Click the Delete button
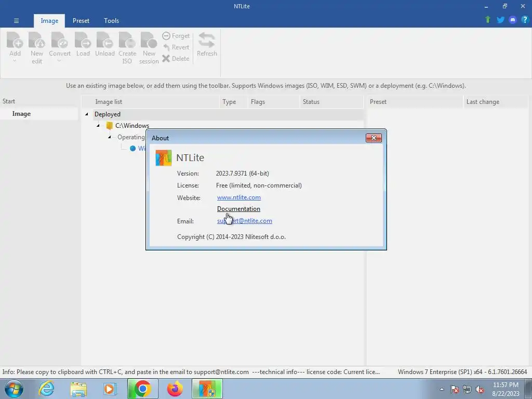 [176, 58]
